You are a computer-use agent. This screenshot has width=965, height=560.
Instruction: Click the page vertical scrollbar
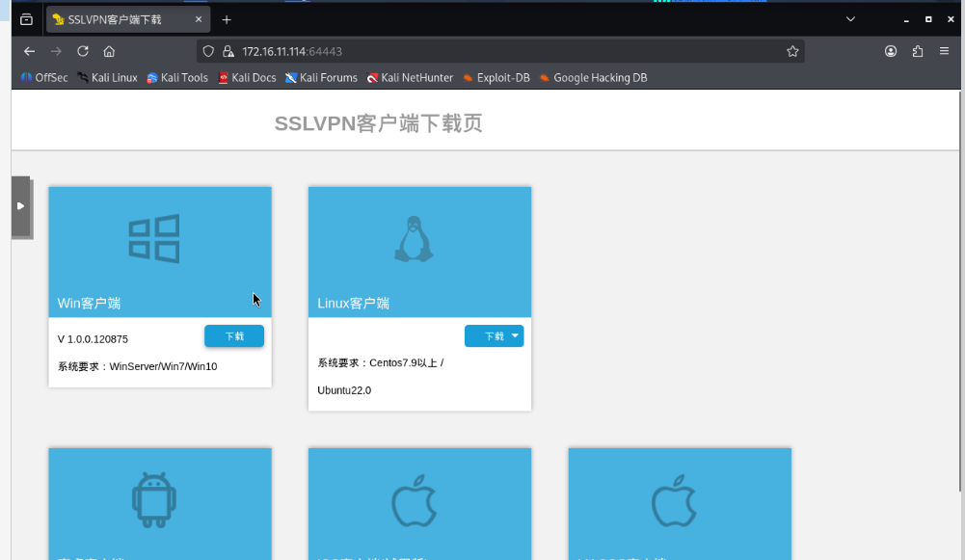pyautogui.click(x=961, y=291)
